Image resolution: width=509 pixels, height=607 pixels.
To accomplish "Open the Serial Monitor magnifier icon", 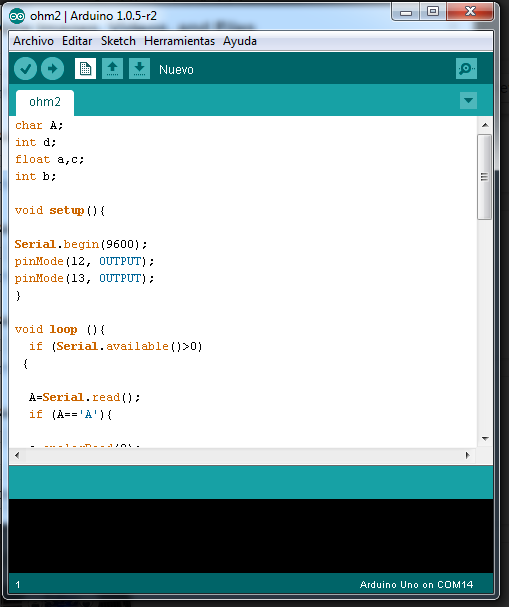I will click(466, 69).
